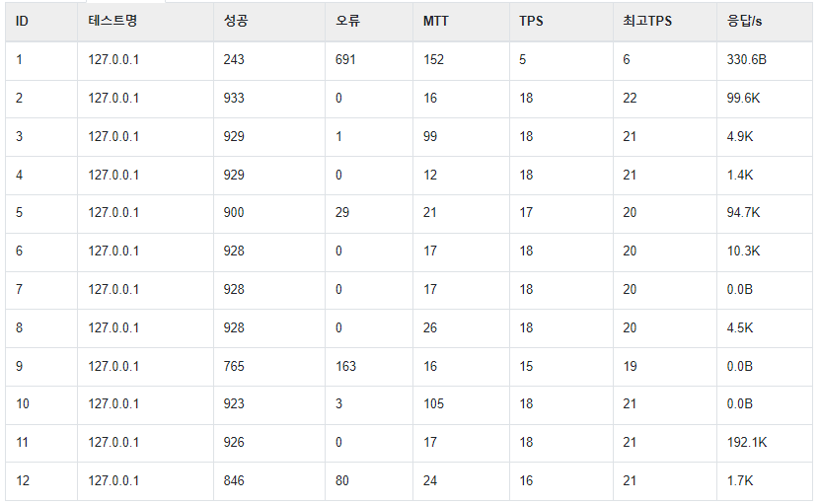Select test row with ID 5
Image resolution: width=820 pixels, height=504 pixels.
pyautogui.click(x=409, y=213)
